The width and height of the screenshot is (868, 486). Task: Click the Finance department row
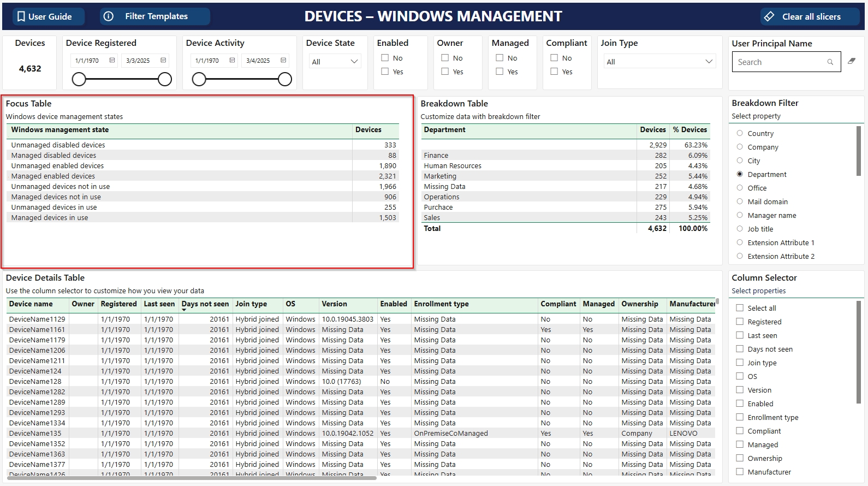436,156
